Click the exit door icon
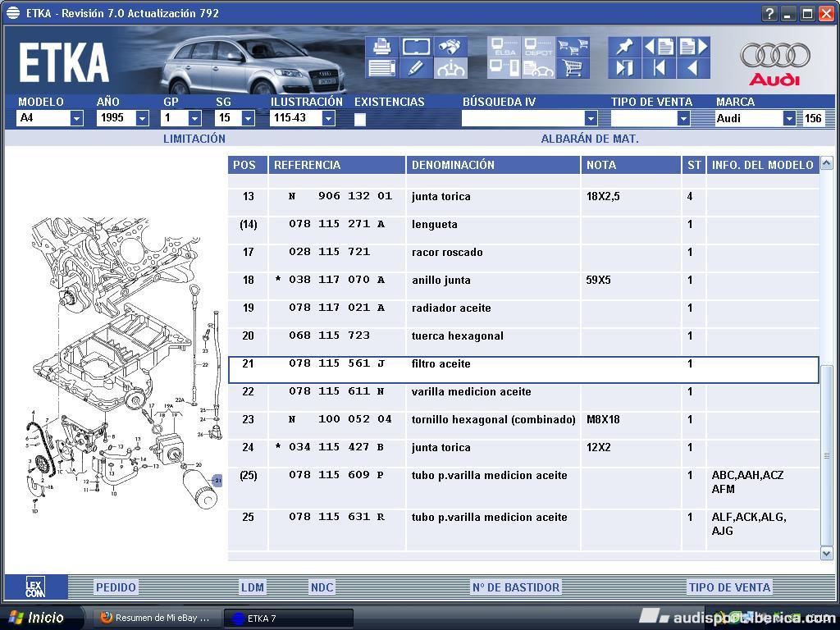 [x=624, y=68]
